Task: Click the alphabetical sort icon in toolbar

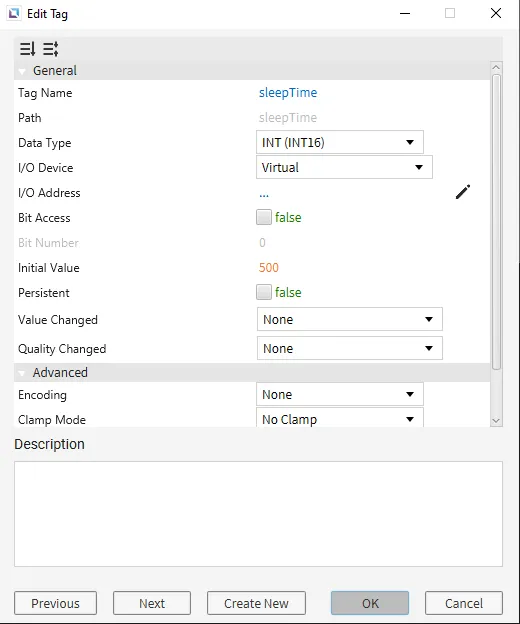Action: click(51, 49)
